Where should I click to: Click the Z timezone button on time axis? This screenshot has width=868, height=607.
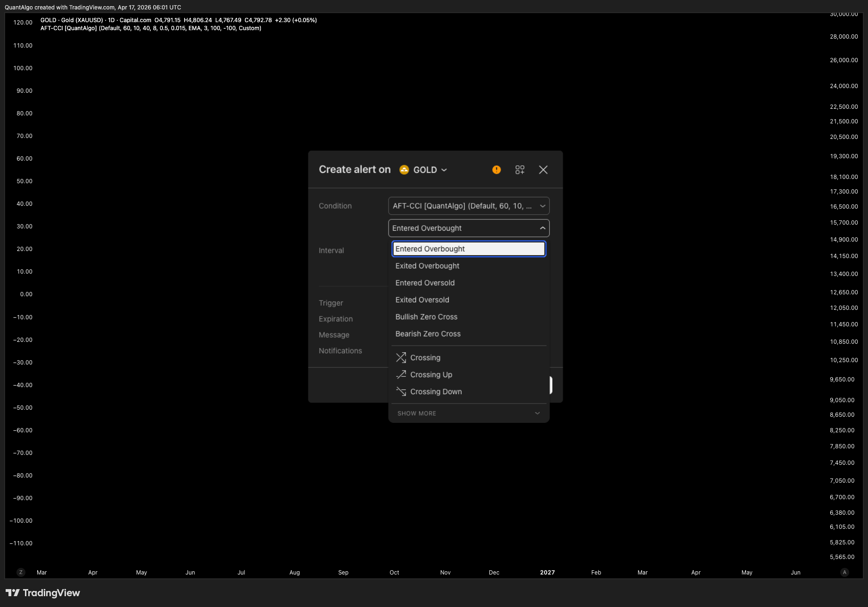20,572
